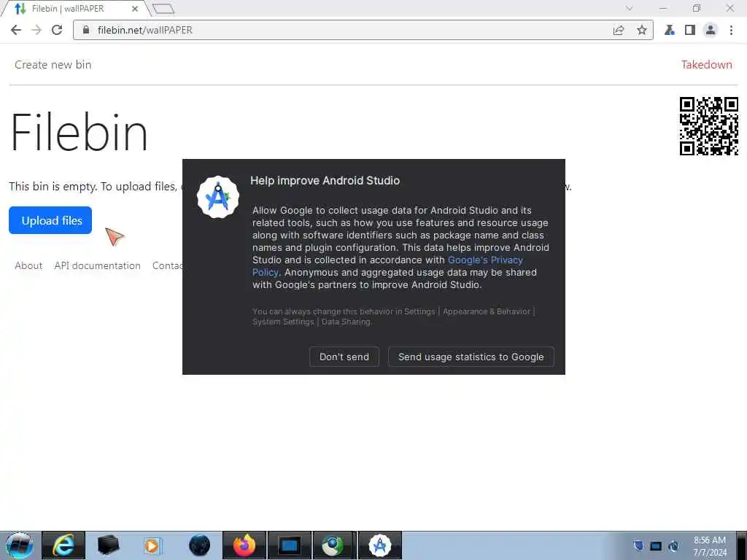Open Firefox from the taskbar

pyautogui.click(x=244, y=545)
